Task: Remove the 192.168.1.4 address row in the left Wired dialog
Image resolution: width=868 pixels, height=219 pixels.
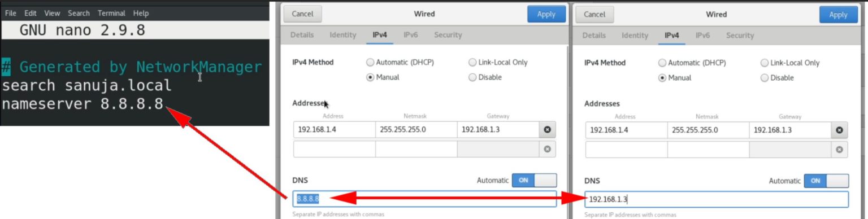Action: point(547,130)
